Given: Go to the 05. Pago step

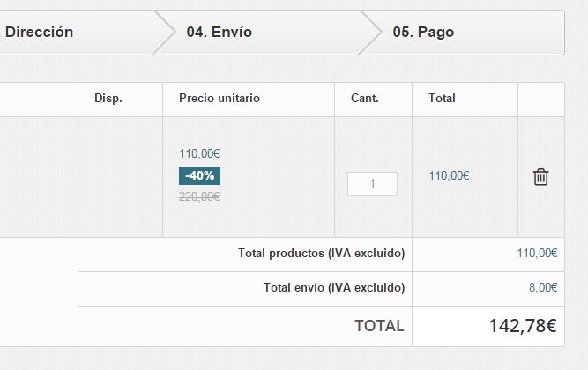Looking at the screenshot, I should 423,33.
